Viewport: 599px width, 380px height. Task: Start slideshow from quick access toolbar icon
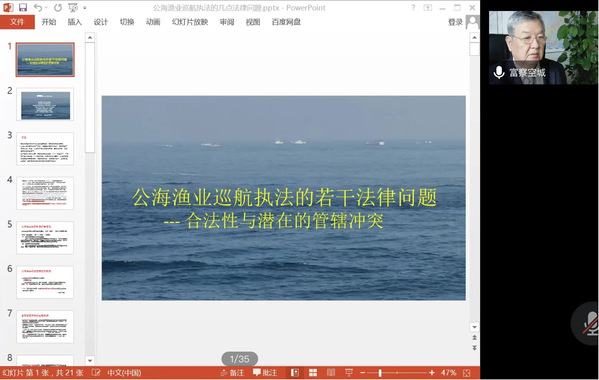point(73,8)
